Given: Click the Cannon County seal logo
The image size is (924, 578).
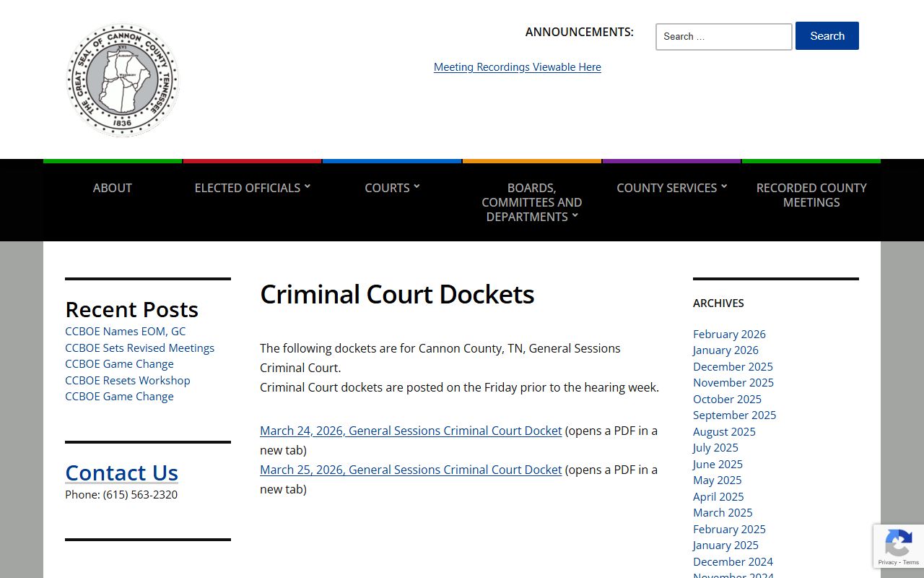Looking at the screenshot, I should pyautogui.click(x=123, y=79).
